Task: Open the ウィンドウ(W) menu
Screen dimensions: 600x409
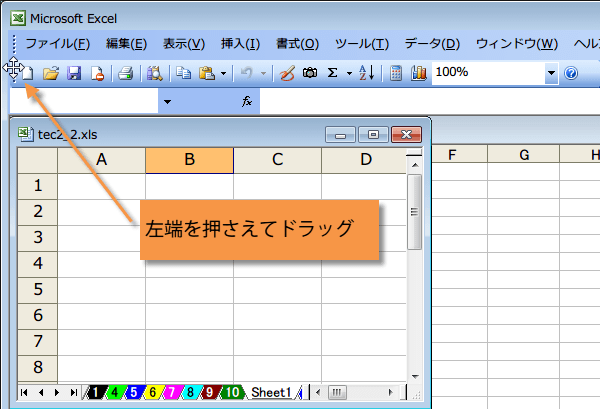Action: click(517, 44)
